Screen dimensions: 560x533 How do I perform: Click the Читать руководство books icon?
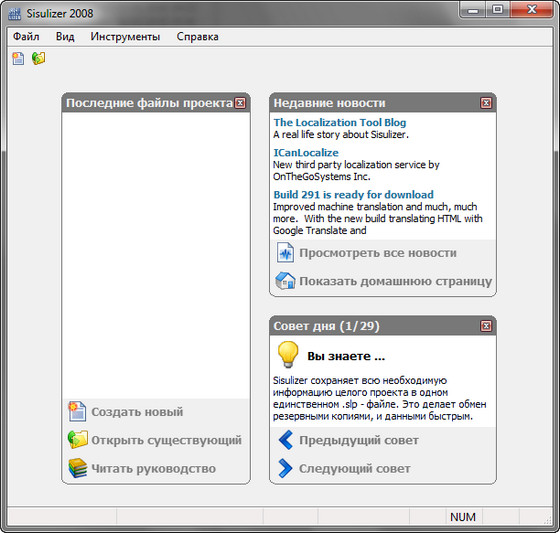pyautogui.click(x=78, y=468)
